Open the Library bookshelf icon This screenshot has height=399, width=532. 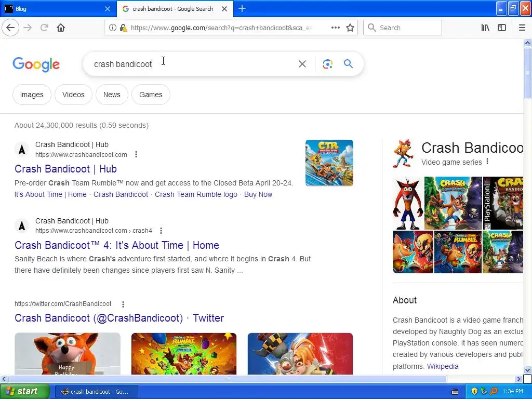coord(485,28)
